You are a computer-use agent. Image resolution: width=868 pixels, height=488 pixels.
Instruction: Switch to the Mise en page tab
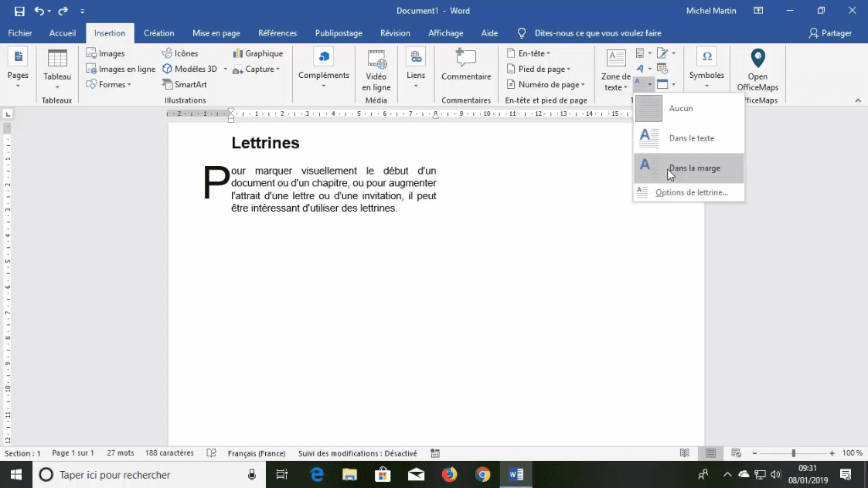click(216, 33)
